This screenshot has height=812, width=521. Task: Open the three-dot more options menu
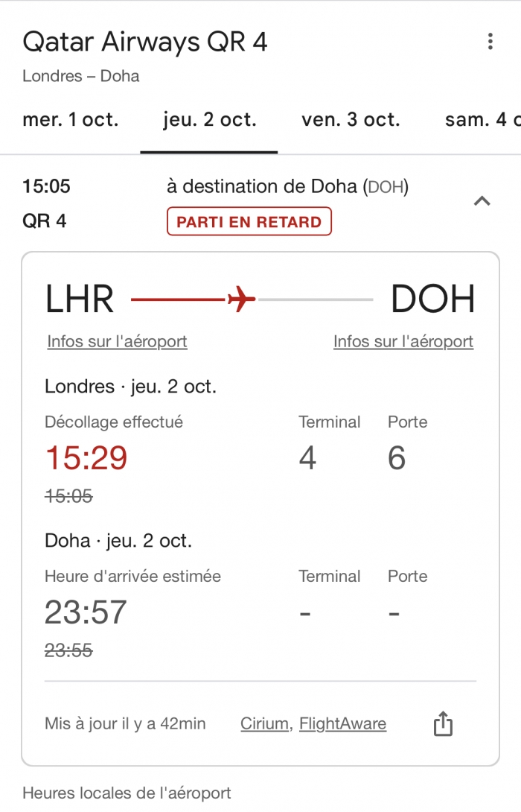pos(490,42)
